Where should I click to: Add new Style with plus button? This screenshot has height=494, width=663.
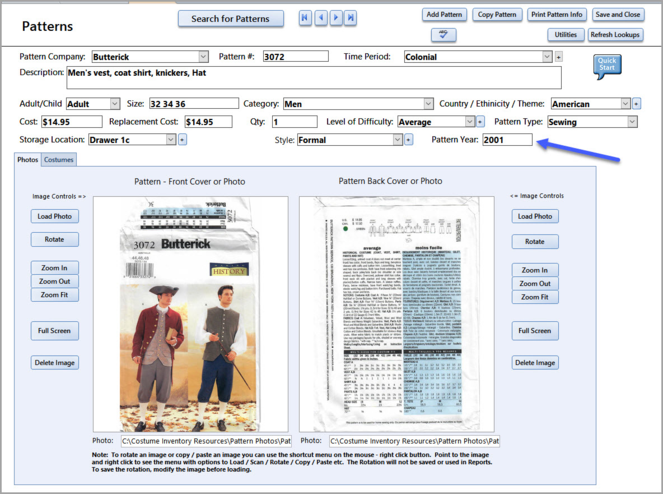[x=408, y=140]
